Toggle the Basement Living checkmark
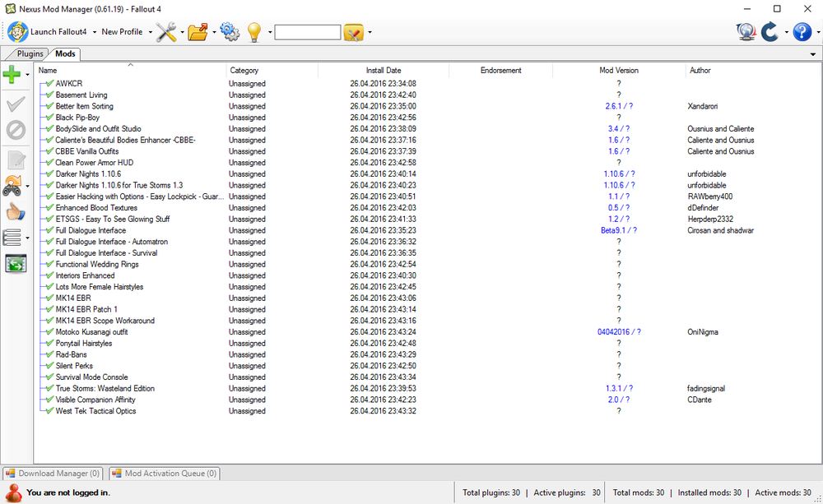The height and width of the screenshot is (504, 823). pyautogui.click(x=50, y=95)
